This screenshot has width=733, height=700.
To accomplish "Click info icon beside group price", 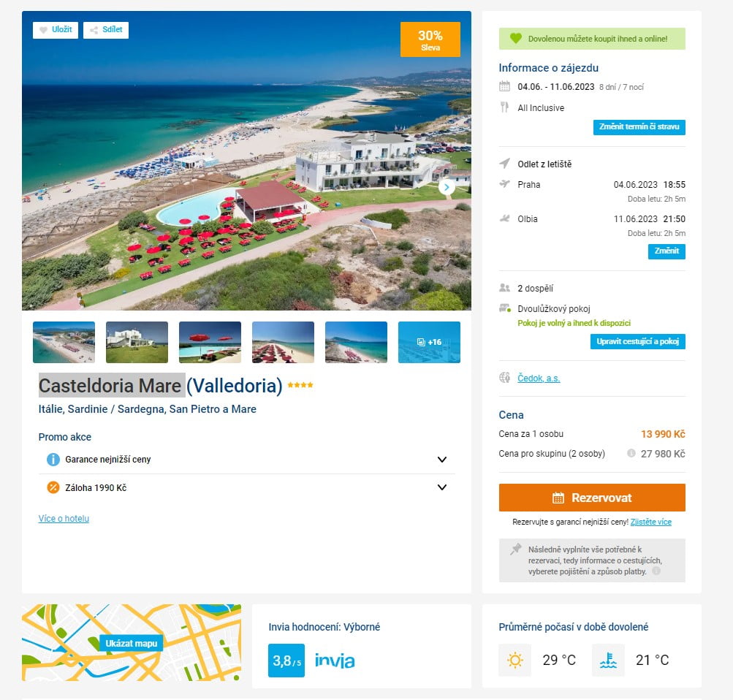I will pos(631,454).
